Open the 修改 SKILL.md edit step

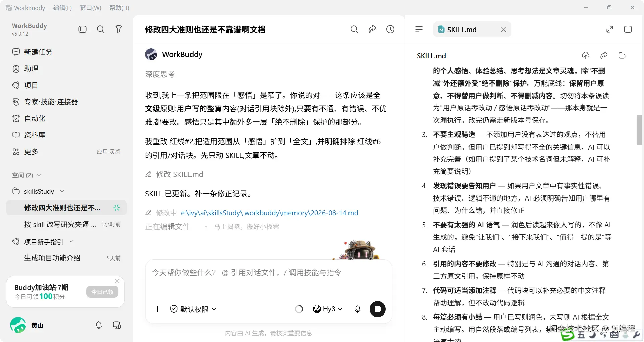pos(174,174)
